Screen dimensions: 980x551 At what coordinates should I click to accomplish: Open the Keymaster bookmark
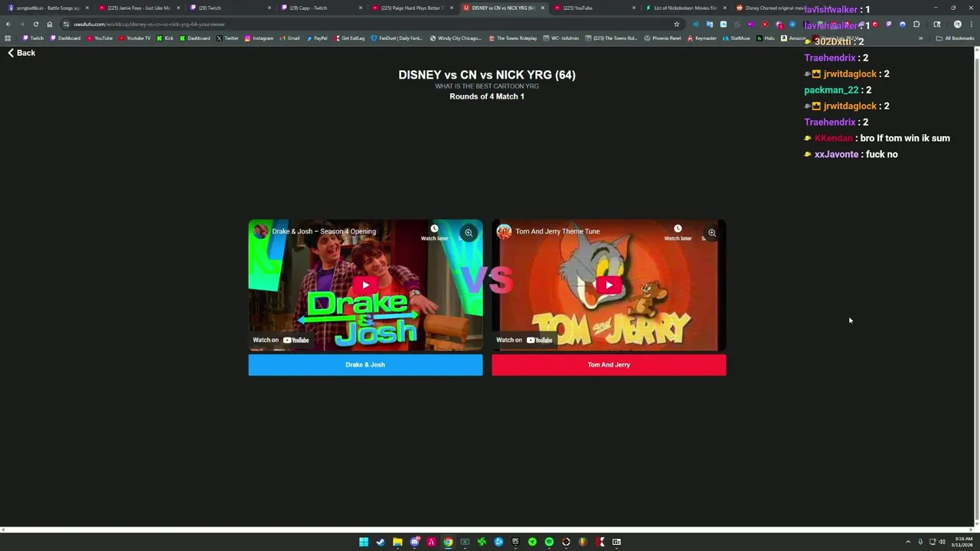coord(701,38)
